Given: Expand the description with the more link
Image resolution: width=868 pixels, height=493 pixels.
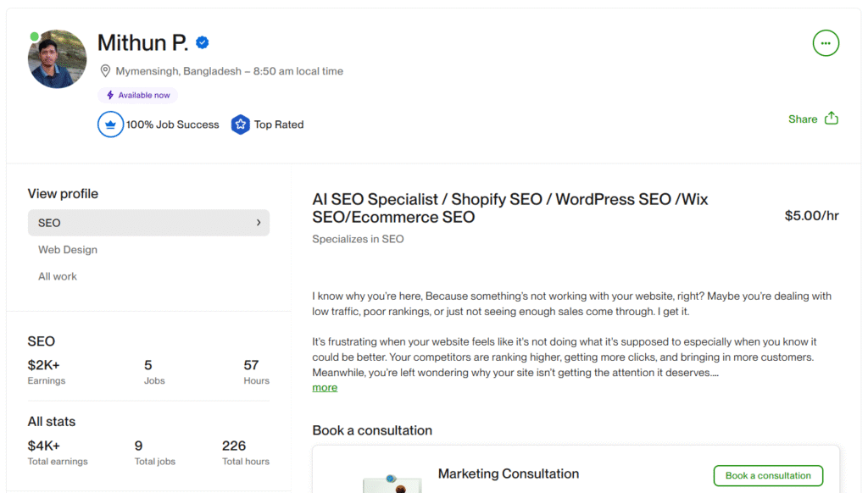Looking at the screenshot, I should click(325, 387).
